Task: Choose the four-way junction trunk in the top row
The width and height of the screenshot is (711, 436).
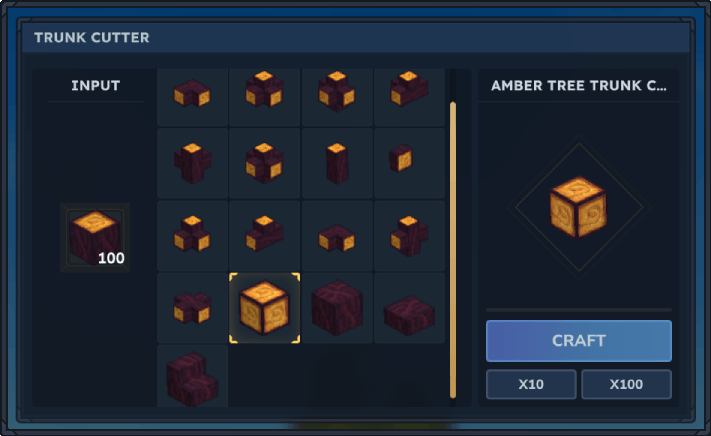Action: coord(264,97)
